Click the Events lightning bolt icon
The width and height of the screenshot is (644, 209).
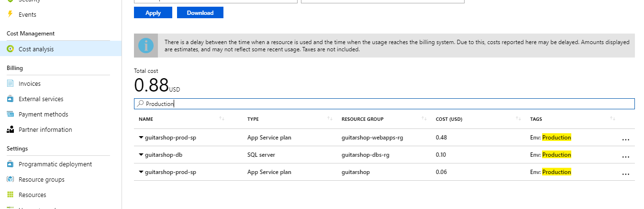(x=10, y=14)
